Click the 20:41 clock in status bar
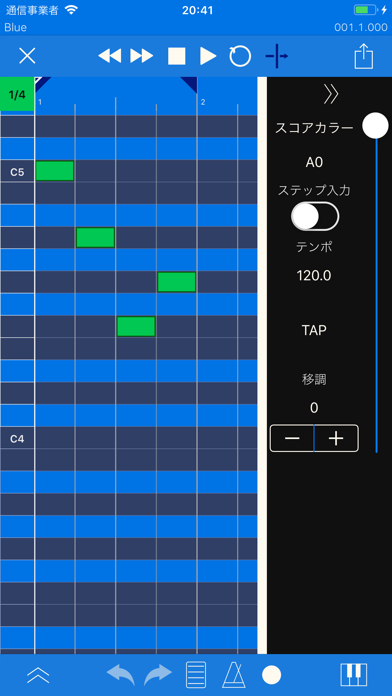The width and height of the screenshot is (392, 696). 197,10
